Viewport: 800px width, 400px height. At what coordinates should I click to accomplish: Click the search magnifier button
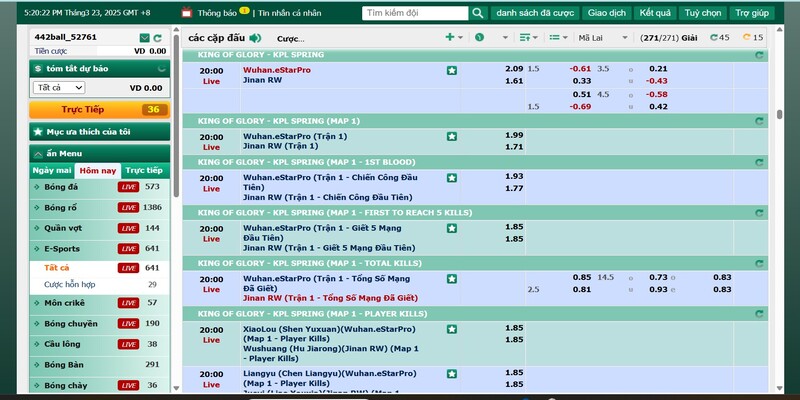pyautogui.click(x=478, y=13)
